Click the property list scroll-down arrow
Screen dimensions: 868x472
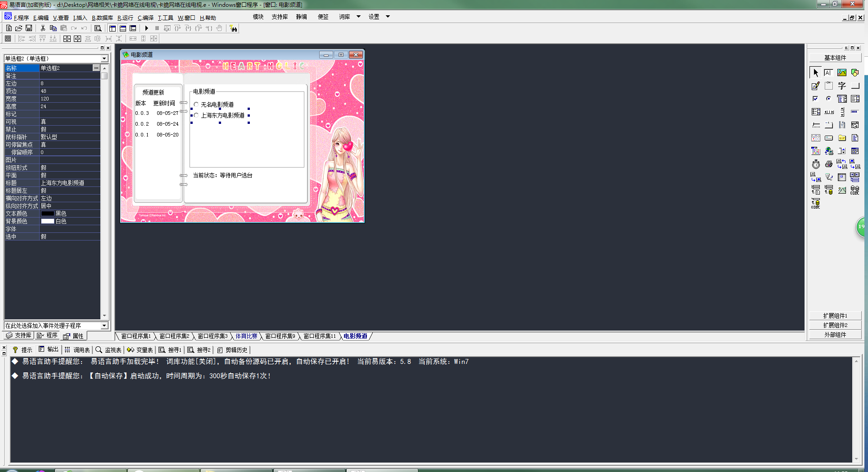pyautogui.click(x=104, y=316)
